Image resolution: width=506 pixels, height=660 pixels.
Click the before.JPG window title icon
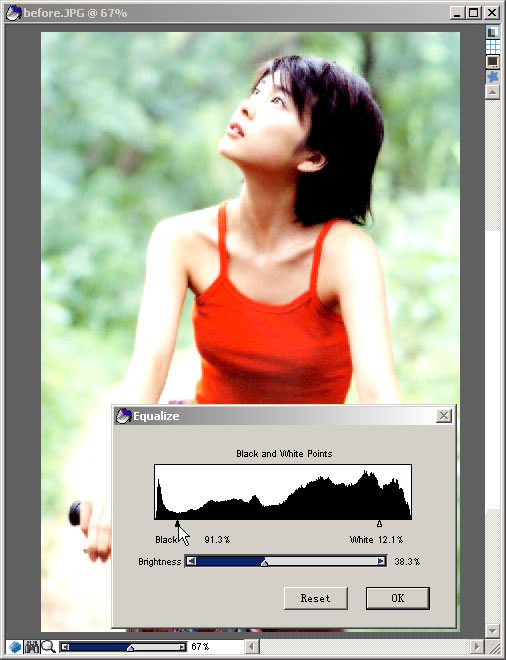pyautogui.click(x=13, y=13)
